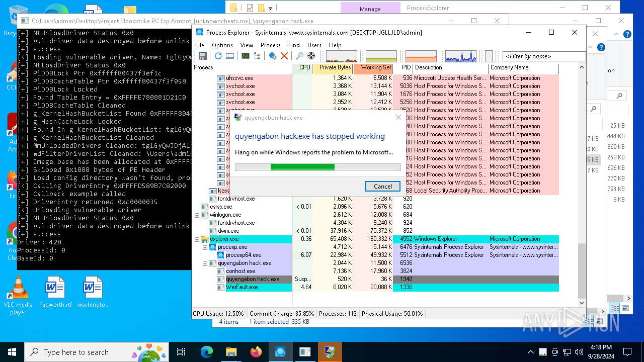
Task: Switch File Explorer to details view icon
Action: (x=615, y=308)
